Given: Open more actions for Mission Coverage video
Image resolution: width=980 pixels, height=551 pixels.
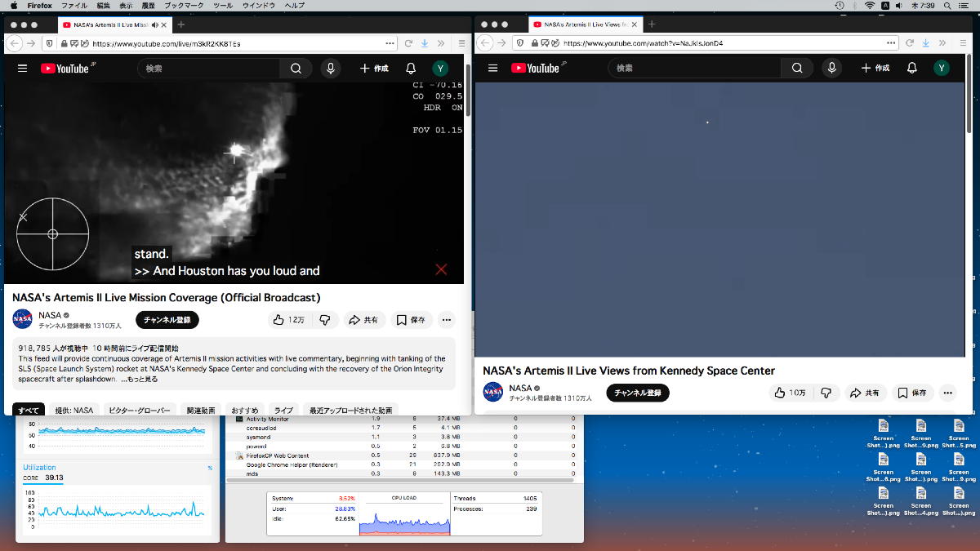Looking at the screenshot, I should pos(446,320).
